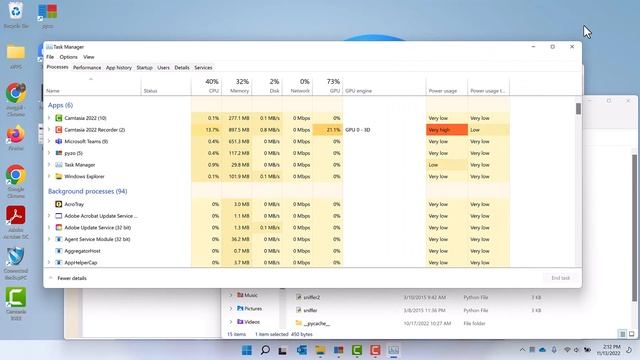Click the OneDrive cloud tray icon
The width and height of the screenshot is (640, 360).
coord(542,350)
